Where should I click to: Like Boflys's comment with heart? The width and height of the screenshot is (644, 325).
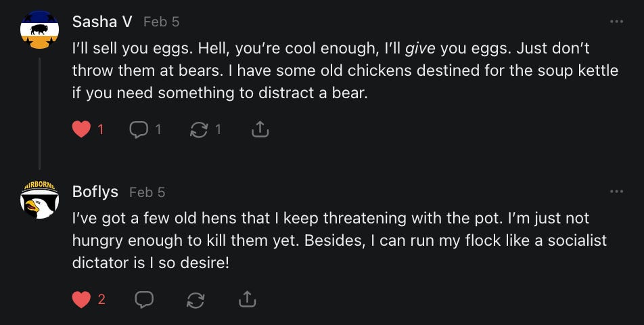click(81, 299)
